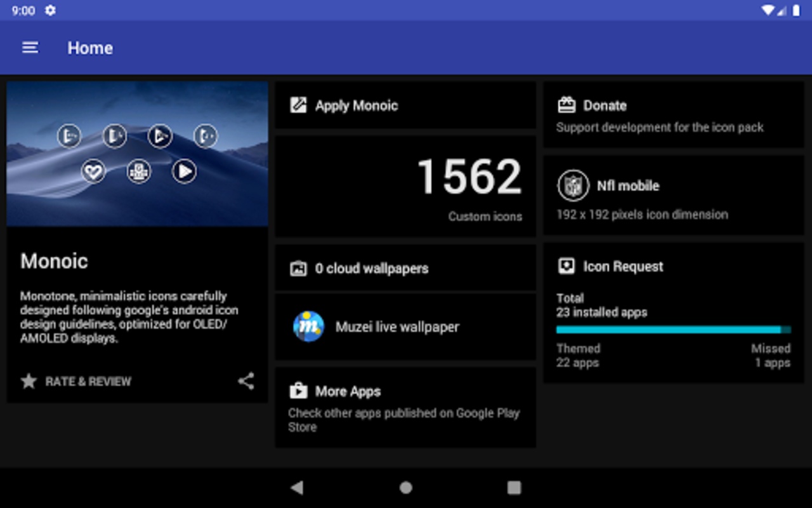Open the Donate card

[x=674, y=115]
